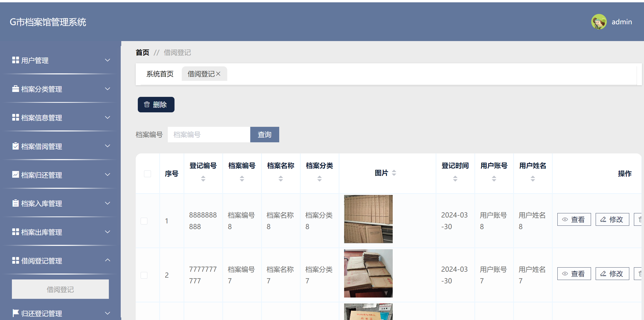Sort the table by 登记编号
644x320 pixels.
click(203, 178)
